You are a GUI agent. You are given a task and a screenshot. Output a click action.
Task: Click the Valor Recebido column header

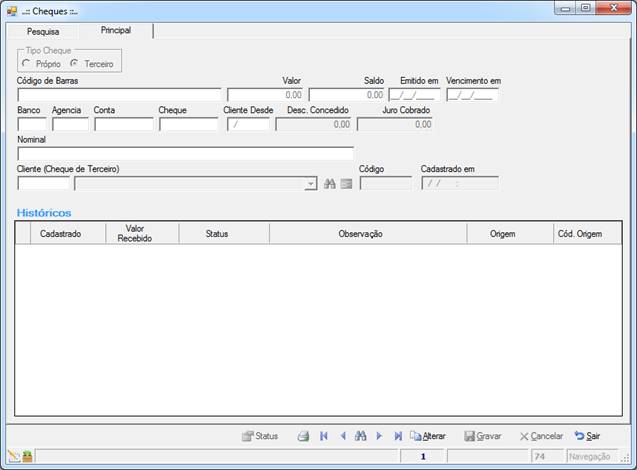tap(142, 234)
